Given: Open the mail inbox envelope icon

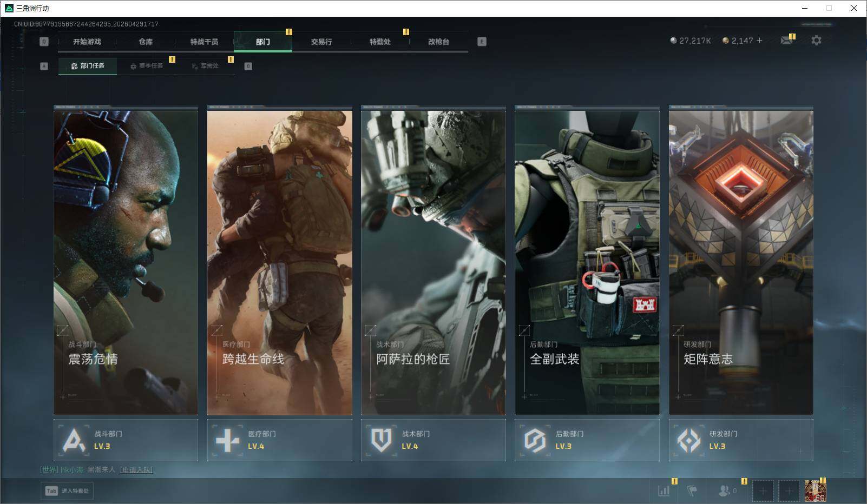Looking at the screenshot, I should click(x=786, y=41).
